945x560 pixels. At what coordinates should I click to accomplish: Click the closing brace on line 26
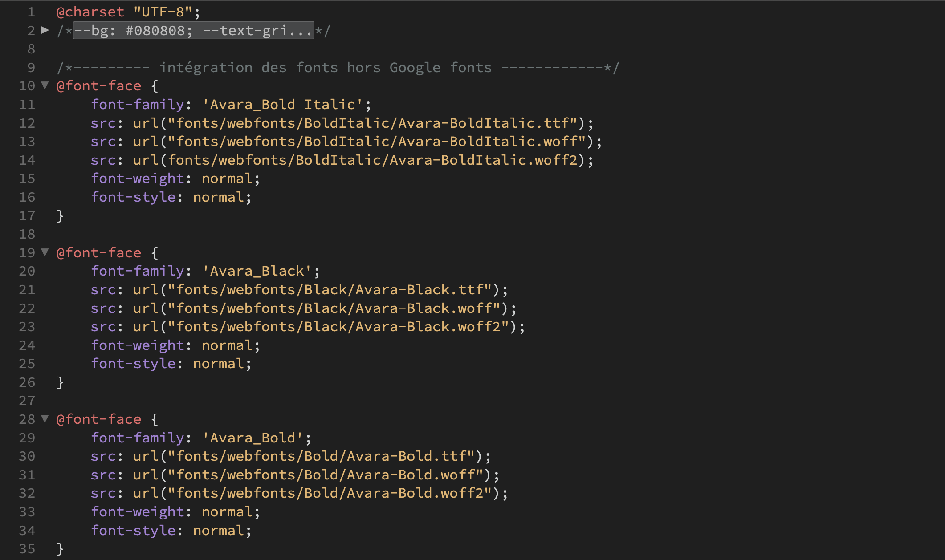(60, 382)
